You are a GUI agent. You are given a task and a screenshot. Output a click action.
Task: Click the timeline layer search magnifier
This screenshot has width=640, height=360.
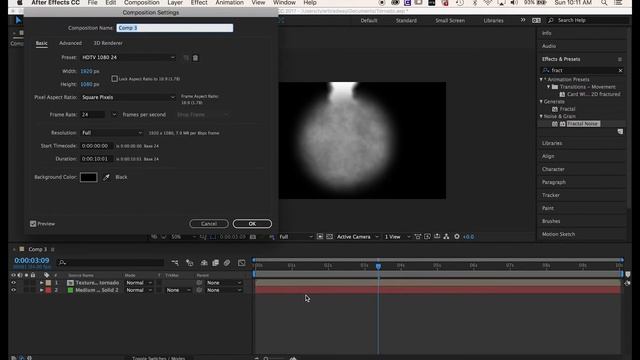[x=62, y=263]
